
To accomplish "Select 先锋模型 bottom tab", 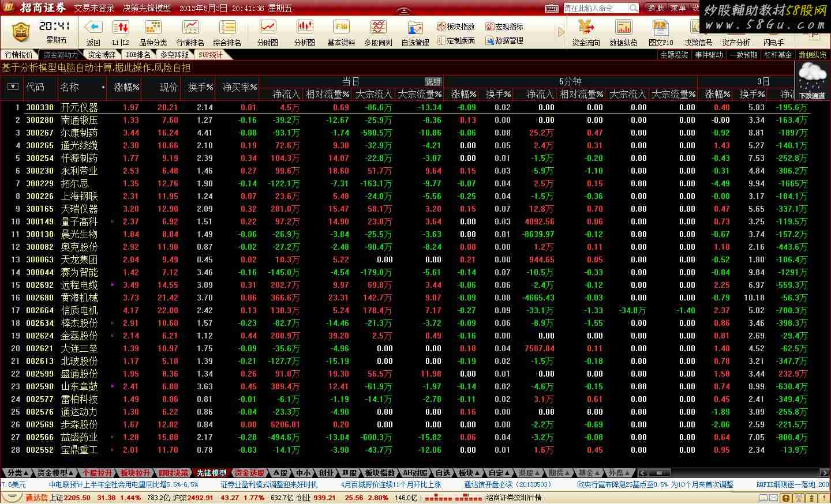I will click(x=212, y=473).
